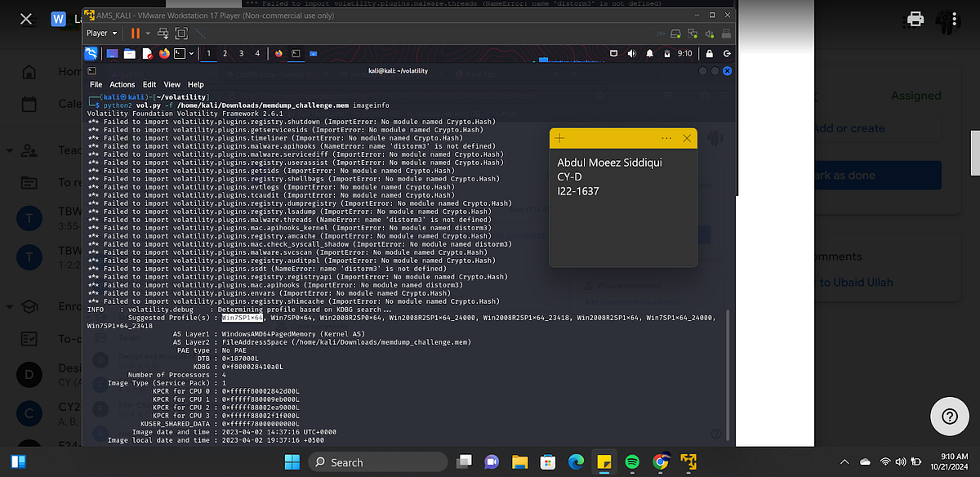Open the terminal profile dropdown on Kali panel
980x477 pixels.
click(192, 53)
